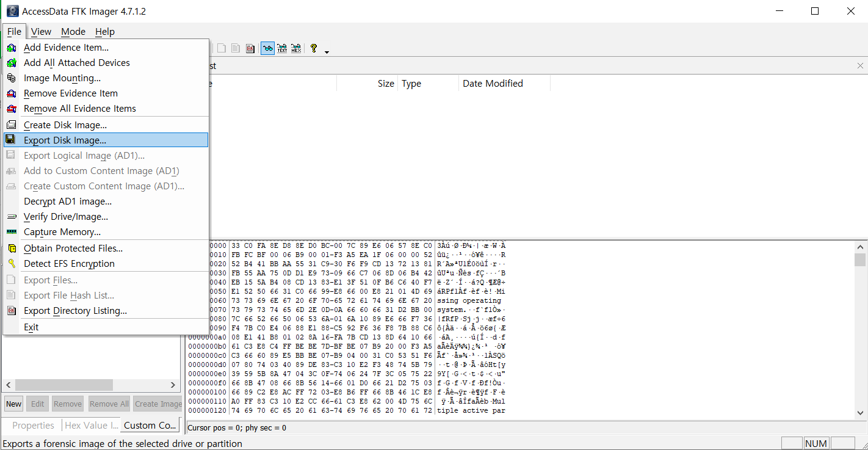This screenshot has width=868, height=450.
Task: Click Export Logical Image (AD1) entry
Action: point(106,155)
